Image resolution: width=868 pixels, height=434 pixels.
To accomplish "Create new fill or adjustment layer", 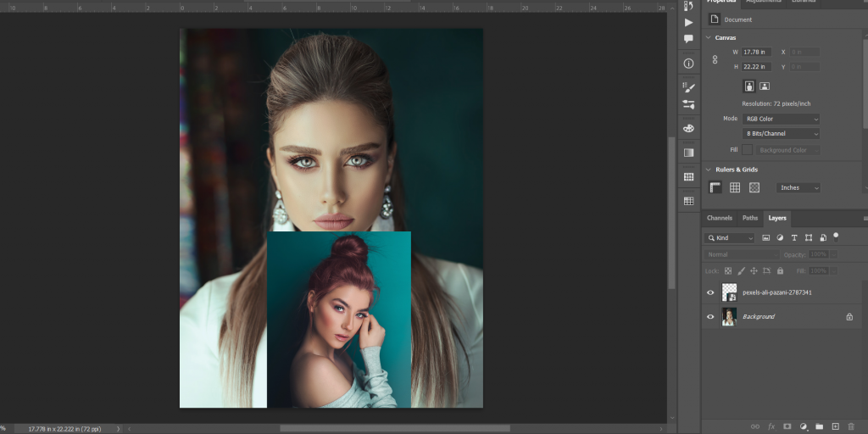I will pyautogui.click(x=804, y=427).
